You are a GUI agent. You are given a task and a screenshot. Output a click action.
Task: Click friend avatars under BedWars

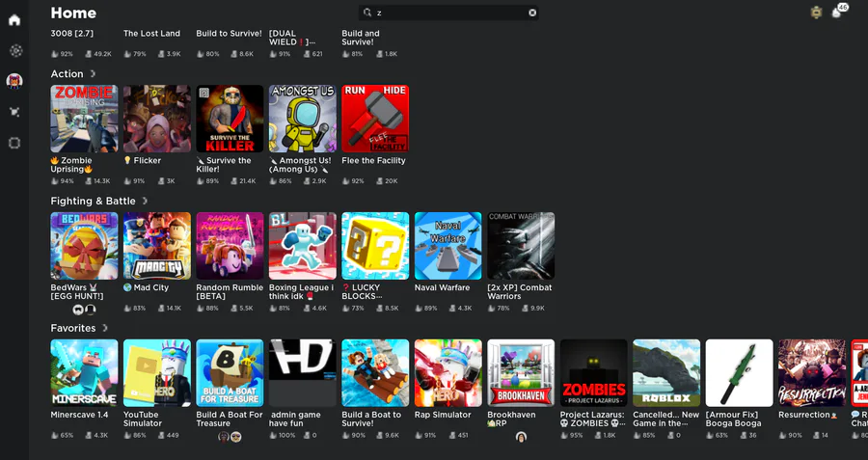(84, 310)
